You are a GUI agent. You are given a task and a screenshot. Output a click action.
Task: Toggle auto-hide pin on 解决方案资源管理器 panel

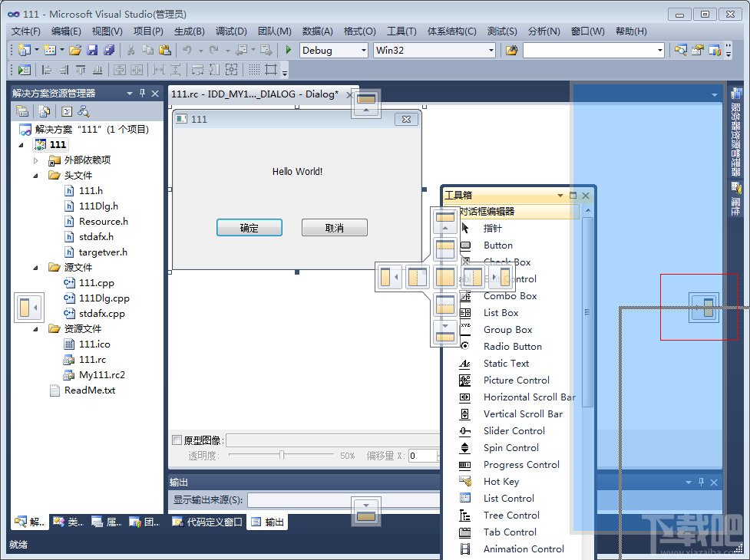pyautogui.click(x=142, y=93)
